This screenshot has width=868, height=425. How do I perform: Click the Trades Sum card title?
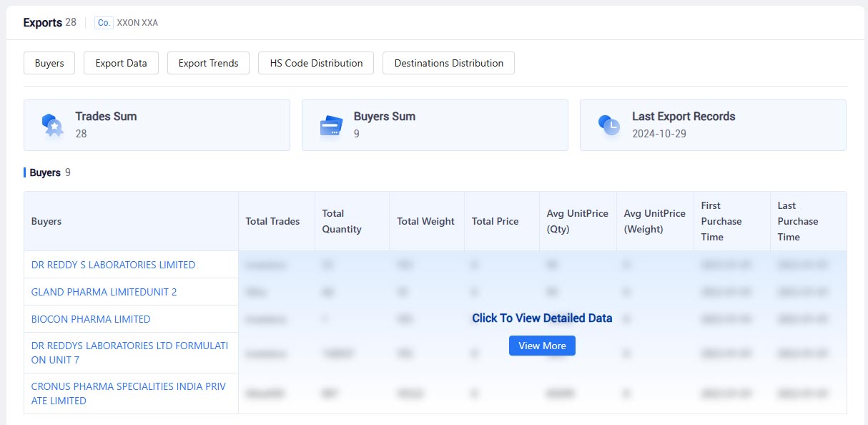[x=106, y=116]
